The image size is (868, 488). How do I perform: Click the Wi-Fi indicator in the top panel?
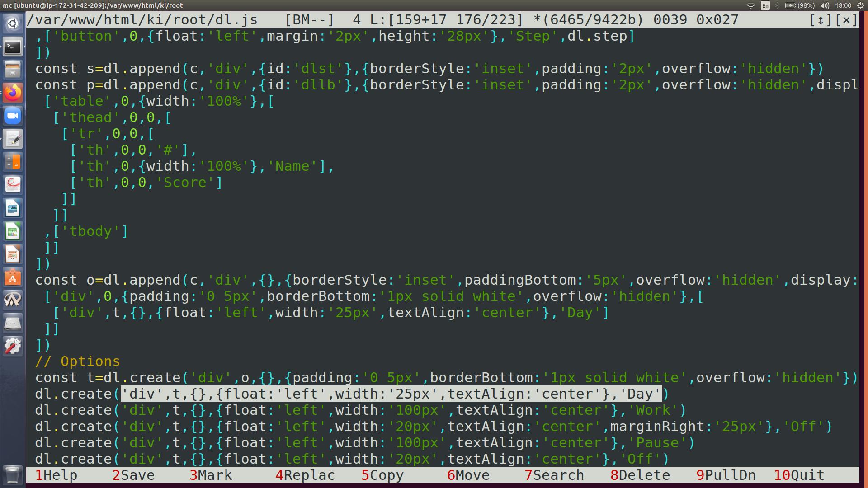[x=751, y=5]
